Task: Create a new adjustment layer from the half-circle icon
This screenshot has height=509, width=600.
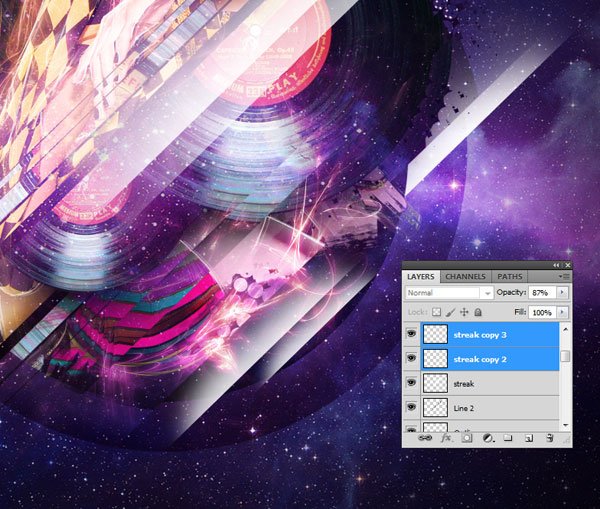Action: 488,438
